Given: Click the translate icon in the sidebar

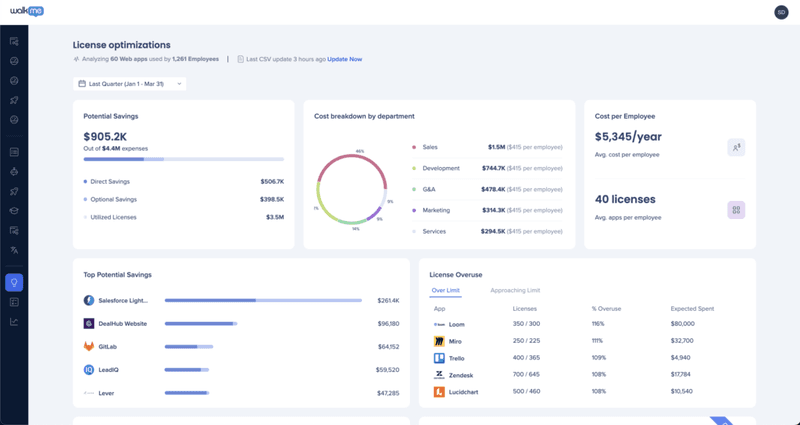Looking at the screenshot, I should pyautogui.click(x=14, y=250).
